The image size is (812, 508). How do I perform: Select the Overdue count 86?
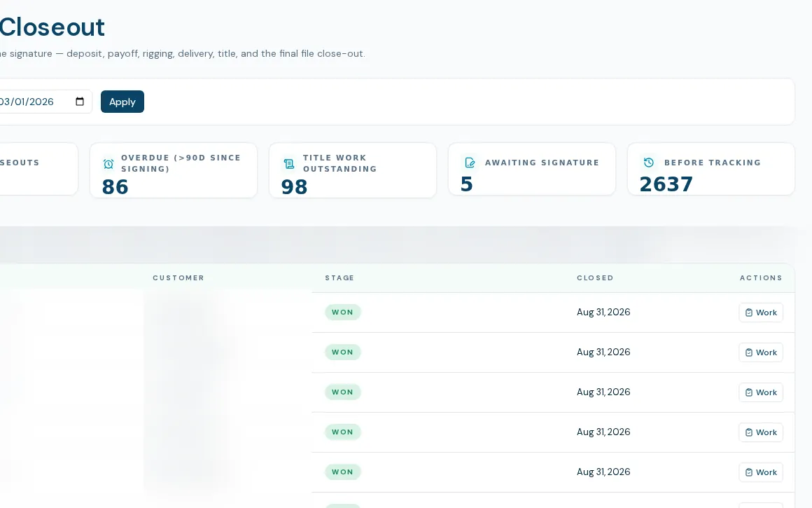click(x=115, y=186)
